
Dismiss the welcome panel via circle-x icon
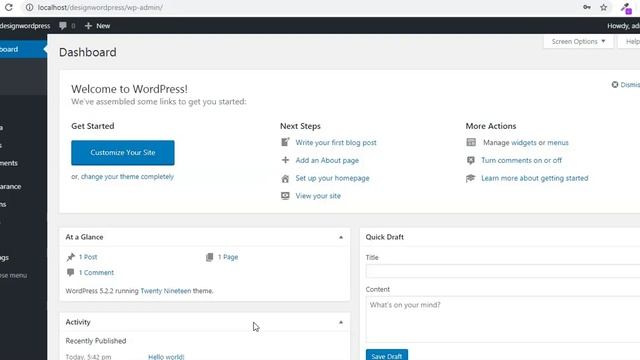[x=615, y=84]
